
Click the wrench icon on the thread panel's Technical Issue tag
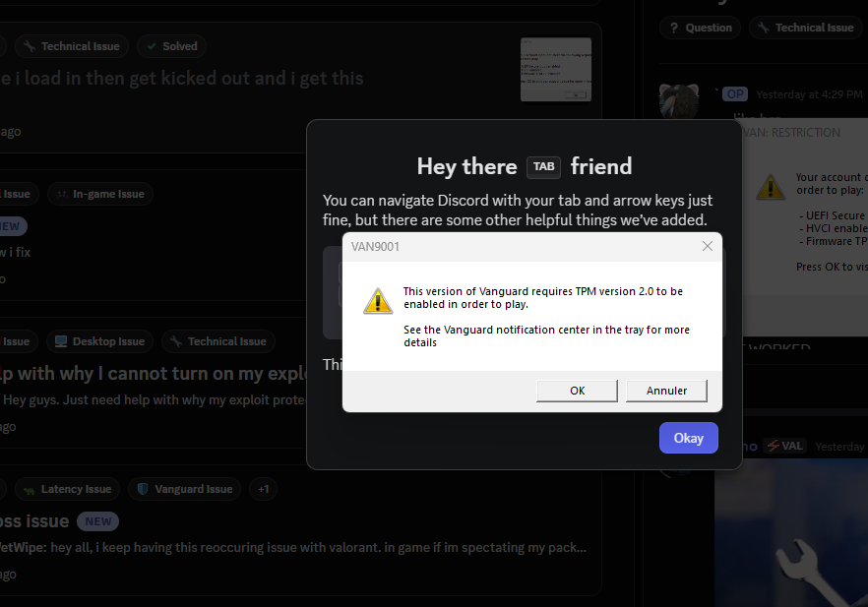tap(764, 28)
